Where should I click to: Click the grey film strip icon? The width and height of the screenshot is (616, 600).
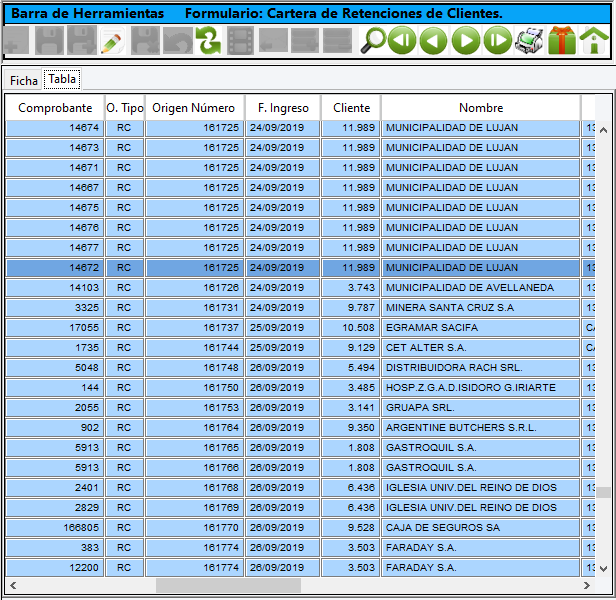pos(240,40)
